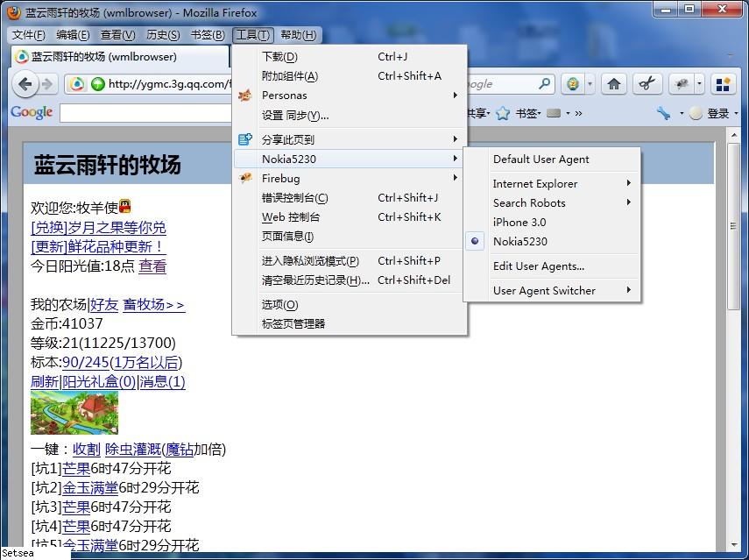Click the Personas fox icon in menu
The width and height of the screenshot is (749, 560).
[245, 95]
